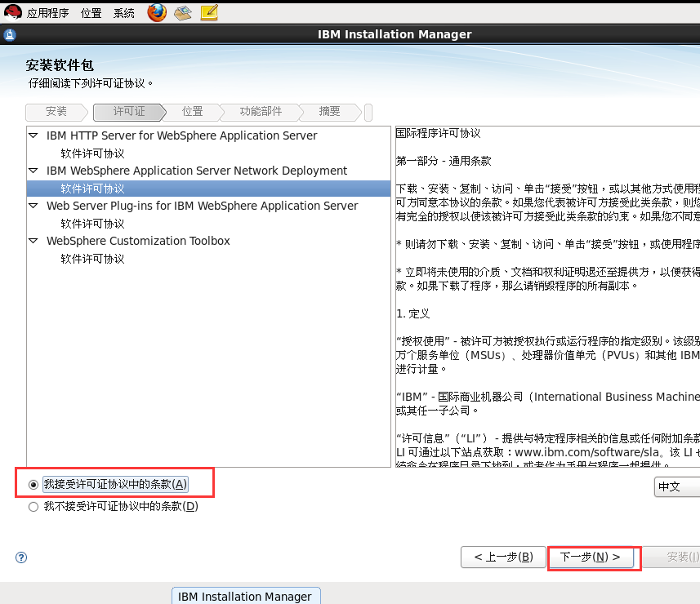Go to the 功能部件 wizard step
700x604 pixels.
click(x=261, y=112)
